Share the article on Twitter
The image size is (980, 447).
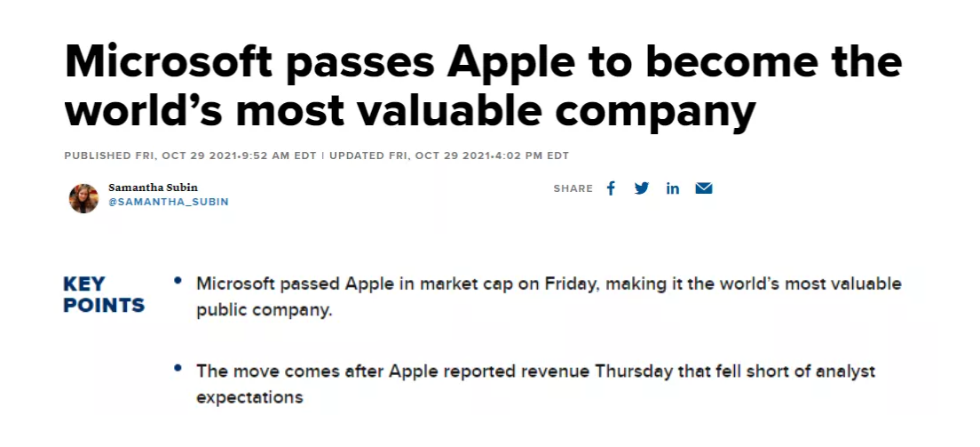[642, 188]
